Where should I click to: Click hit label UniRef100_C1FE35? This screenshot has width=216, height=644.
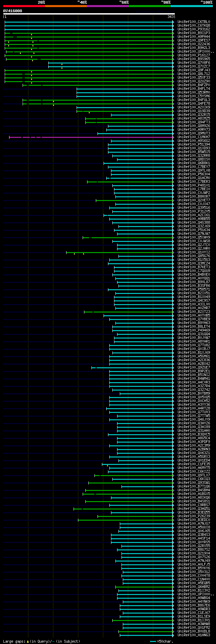pos(194,464)
